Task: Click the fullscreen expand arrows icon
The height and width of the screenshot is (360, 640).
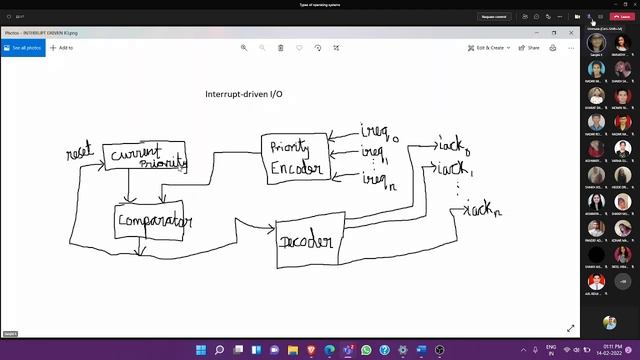Action: [x=571, y=329]
